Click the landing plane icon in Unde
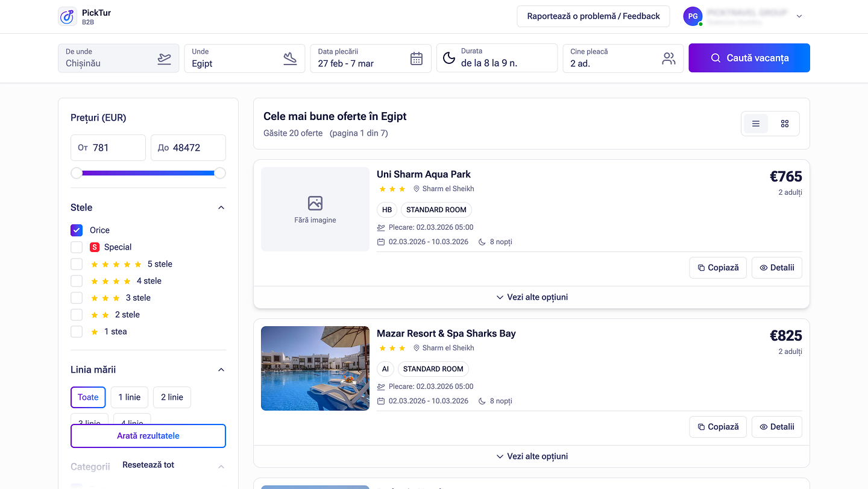The width and height of the screenshot is (868, 489). [290, 58]
